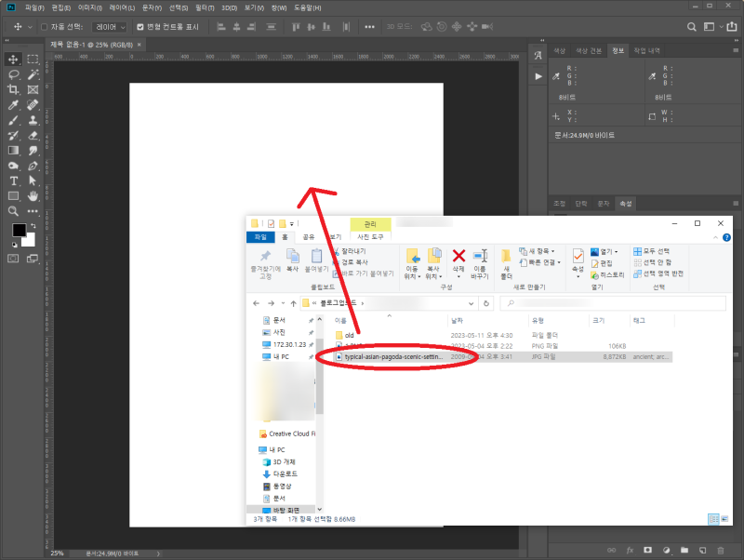Click the Explorer search input field
This screenshot has height=560, width=744.
point(613,303)
